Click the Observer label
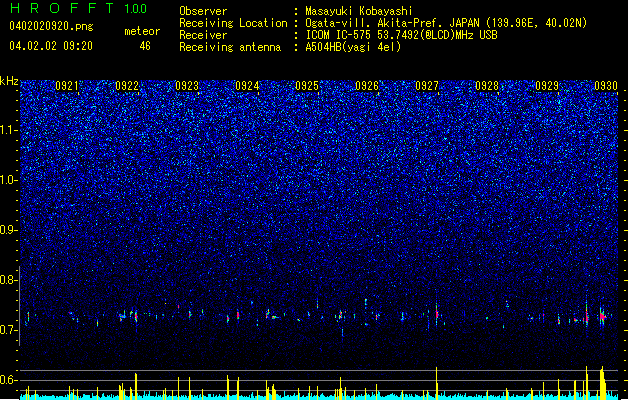The height and width of the screenshot is (400, 629). [203, 11]
